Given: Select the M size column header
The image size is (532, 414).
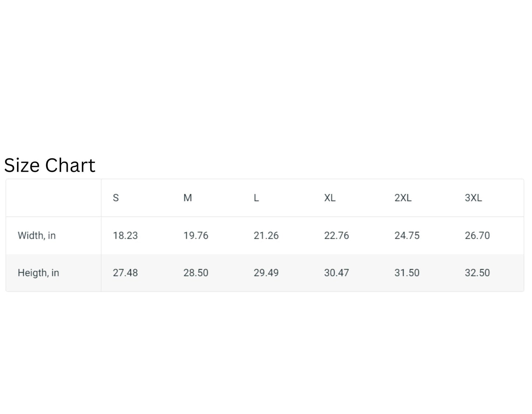Looking at the screenshot, I should [x=188, y=198].
